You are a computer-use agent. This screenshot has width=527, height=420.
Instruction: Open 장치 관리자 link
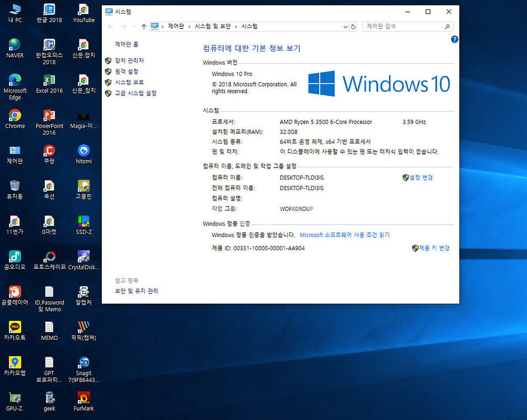129,60
